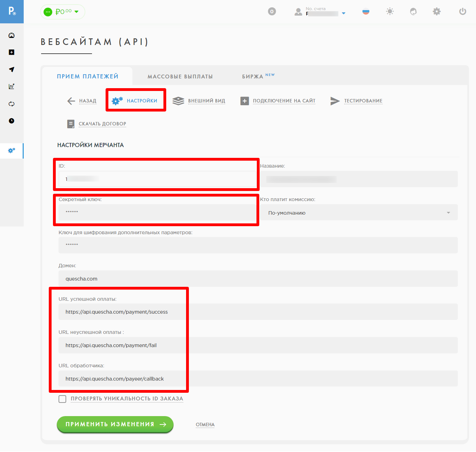Open the transfer paper-plane sidebar icon

pos(11,69)
